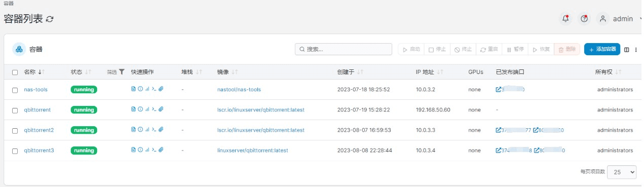The image size is (644, 187).
Task: Open logs icon for nas-tools
Action: (x=133, y=89)
